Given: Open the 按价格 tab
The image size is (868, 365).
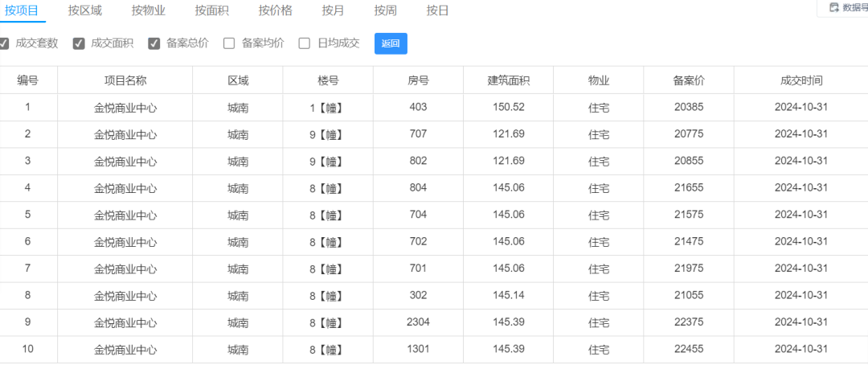Looking at the screenshot, I should 275,10.
